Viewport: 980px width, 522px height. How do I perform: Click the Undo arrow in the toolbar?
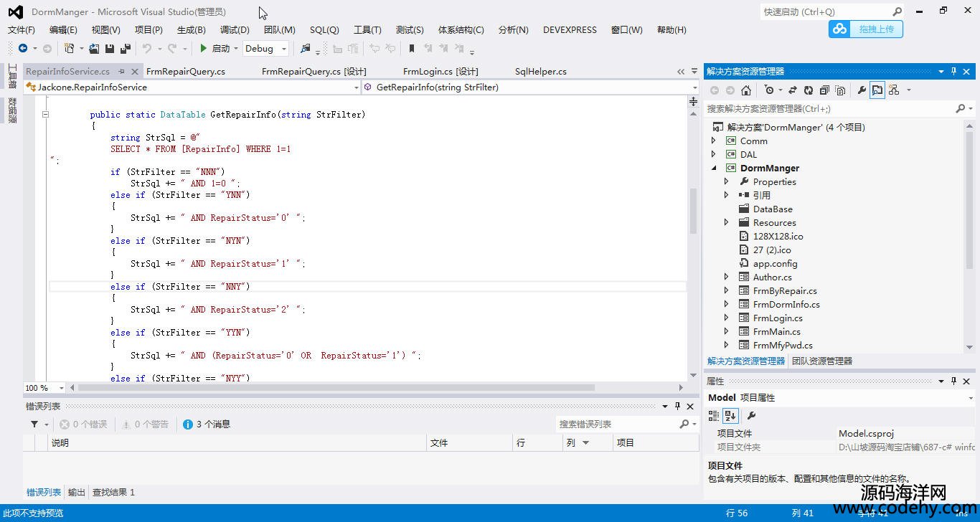[x=147, y=49]
